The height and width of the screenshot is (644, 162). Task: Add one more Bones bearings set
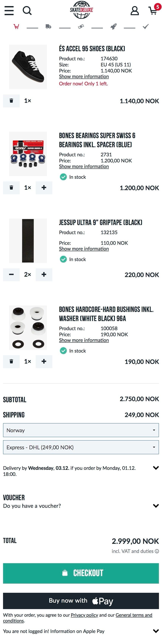[x=44, y=188]
